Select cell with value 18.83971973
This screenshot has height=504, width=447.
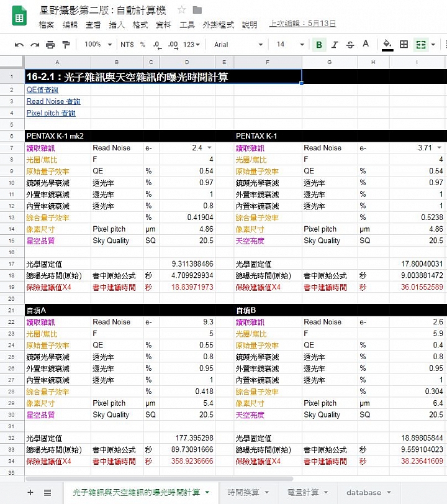[x=187, y=287]
